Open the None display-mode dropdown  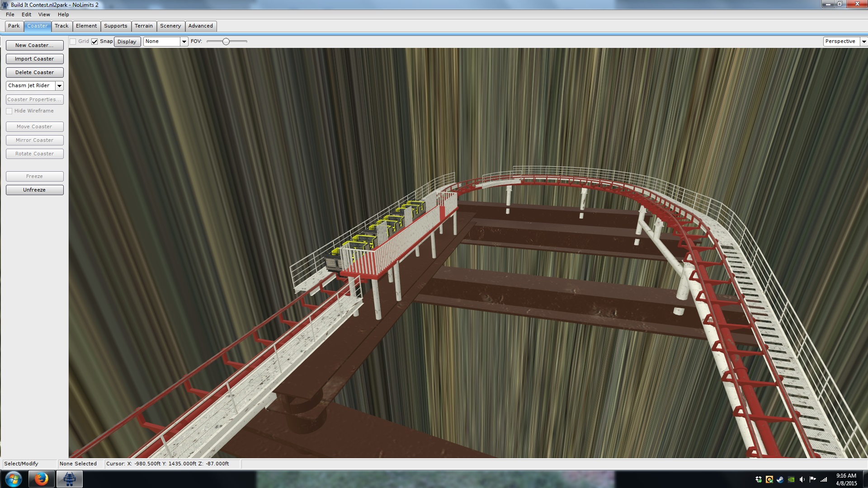click(x=184, y=42)
